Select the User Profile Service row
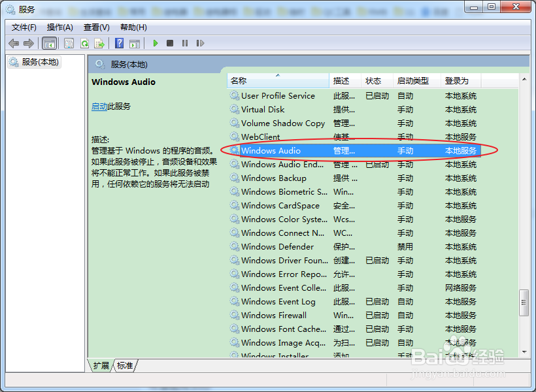The width and height of the screenshot is (536, 392). 354,95
